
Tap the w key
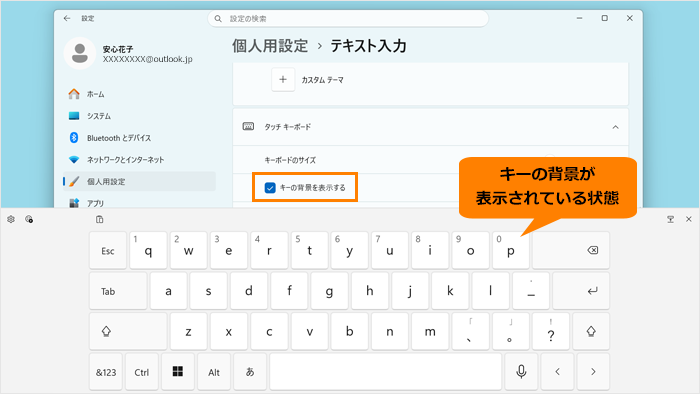coord(188,250)
